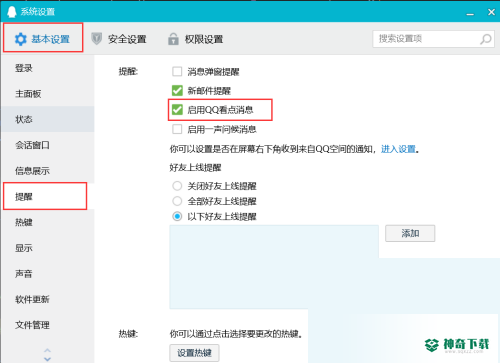Open 声音 settings section
The height and width of the screenshot is (363, 500).
pyautogui.click(x=47, y=274)
